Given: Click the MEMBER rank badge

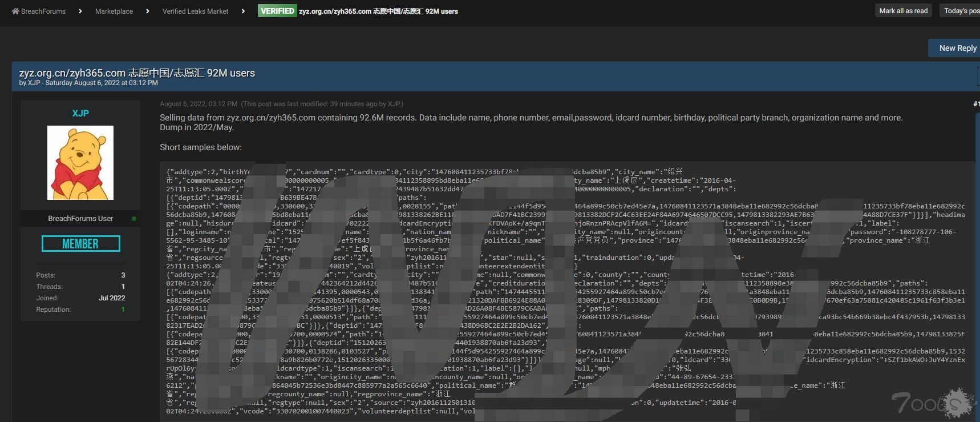Looking at the screenshot, I should (x=80, y=244).
